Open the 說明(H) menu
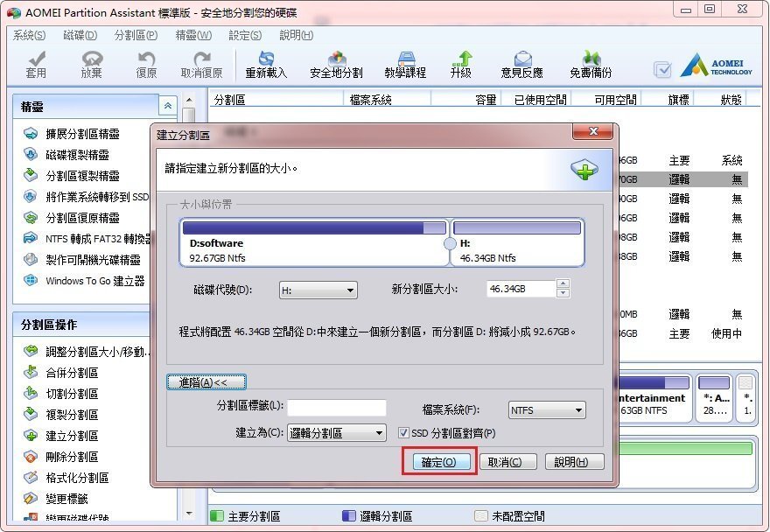Screen dimensions: 770x532 point(296,35)
